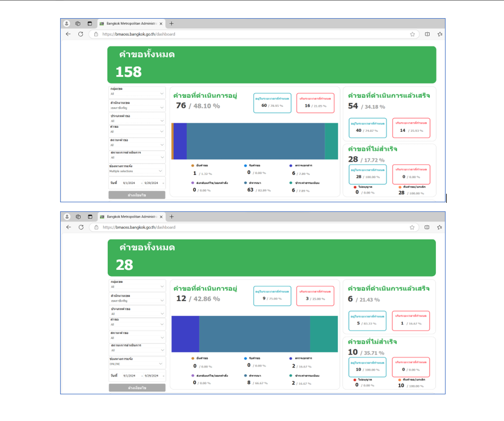Click gray clear-filter button below ONLINE filter

coord(137,387)
